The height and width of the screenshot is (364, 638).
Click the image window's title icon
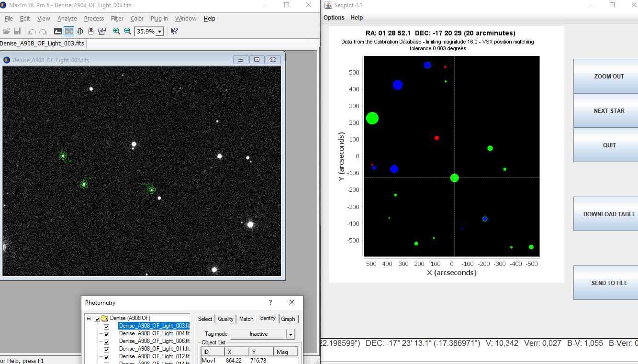[x=7, y=60]
